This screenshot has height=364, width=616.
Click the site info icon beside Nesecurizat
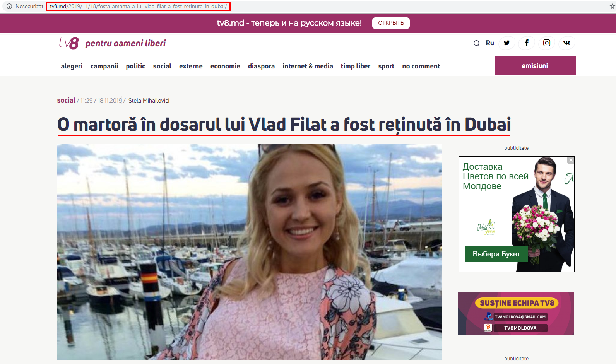(x=9, y=6)
